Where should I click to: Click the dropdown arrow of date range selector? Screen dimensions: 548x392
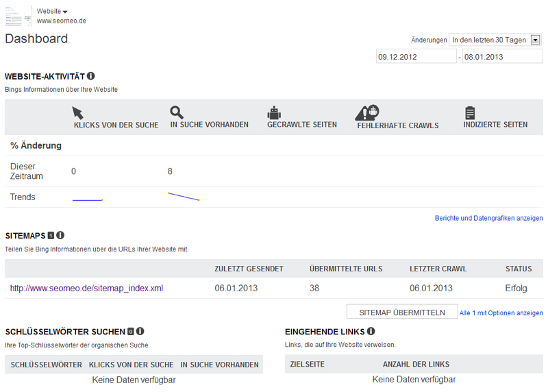click(x=535, y=40)
